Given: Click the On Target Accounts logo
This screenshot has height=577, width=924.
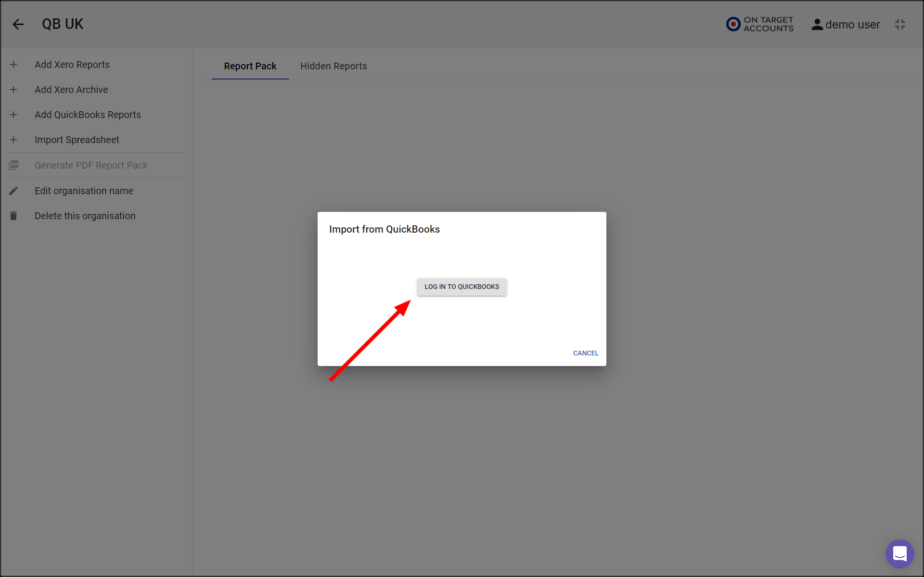Looking at the screenshot, I should [760, 24].
